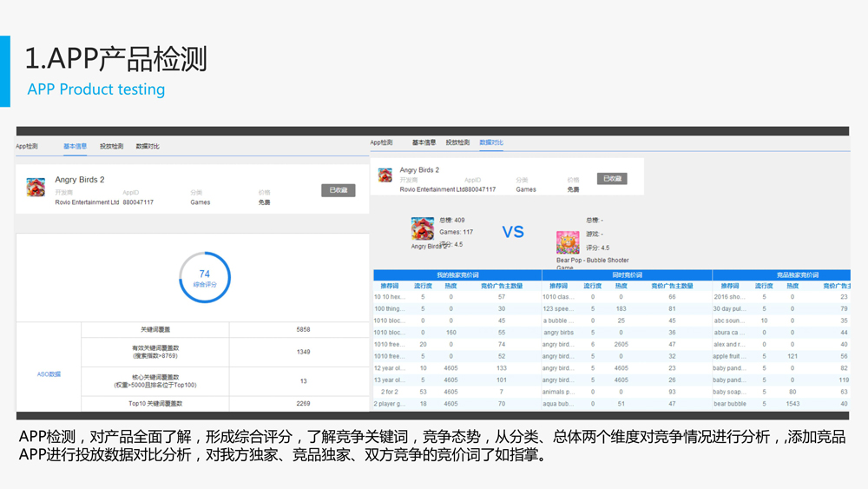The height and width of the screenshot is (489, 868).
Task: Select the '2 for 2' keyword row
Action: tap(387, 392)
